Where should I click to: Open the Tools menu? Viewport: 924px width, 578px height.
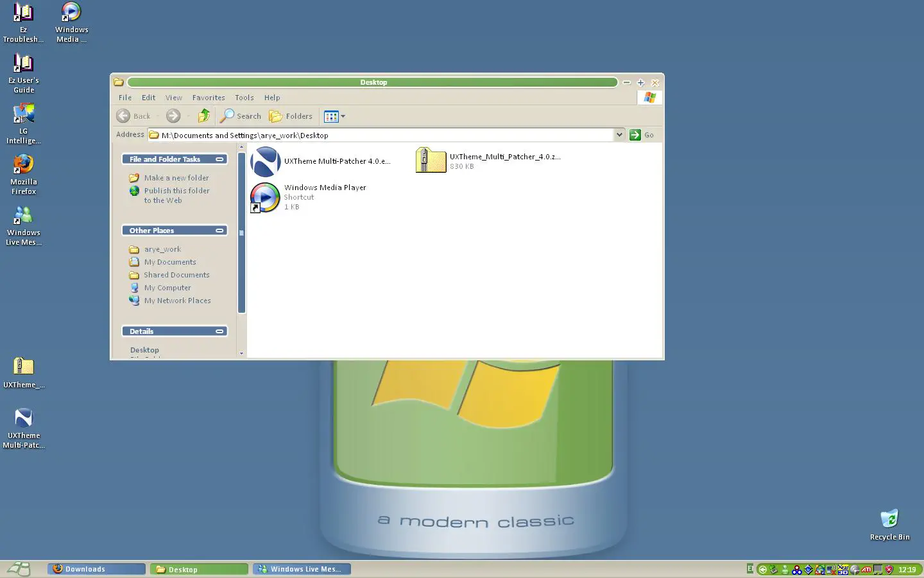pos(244,98)
